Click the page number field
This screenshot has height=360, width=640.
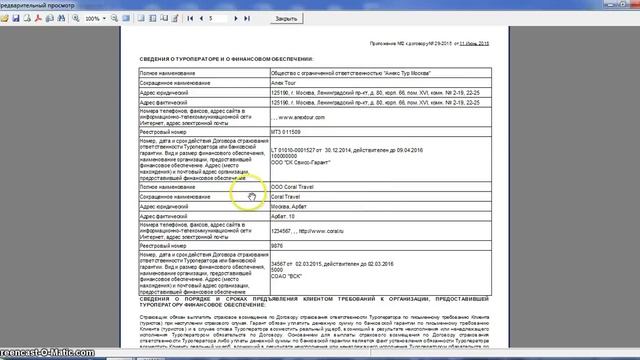tap(218, 18)
